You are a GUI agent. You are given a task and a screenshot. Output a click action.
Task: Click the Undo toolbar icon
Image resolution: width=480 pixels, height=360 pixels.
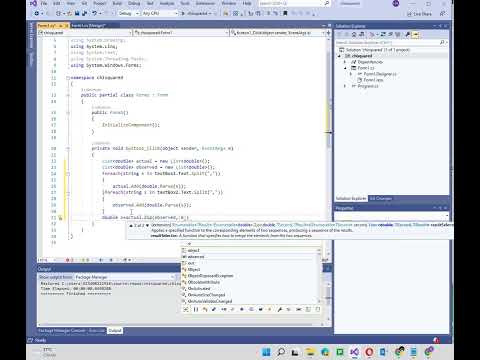coord(94,13)
